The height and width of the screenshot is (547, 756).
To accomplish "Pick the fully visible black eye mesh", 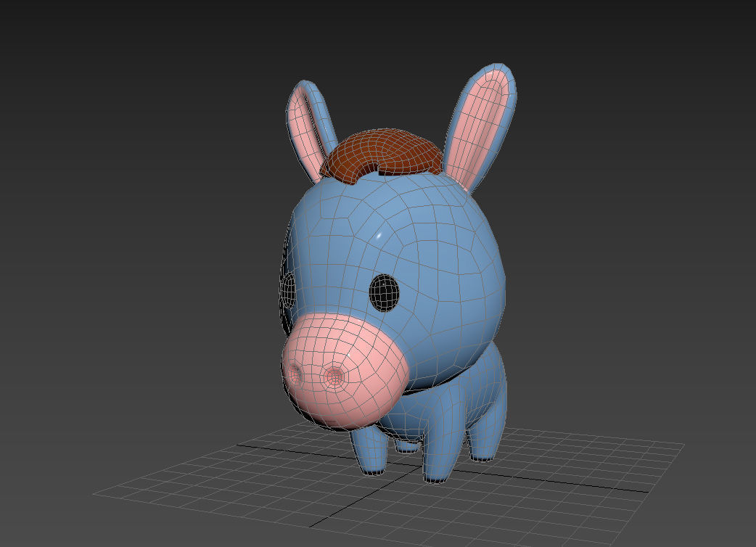I will (385, 292).
